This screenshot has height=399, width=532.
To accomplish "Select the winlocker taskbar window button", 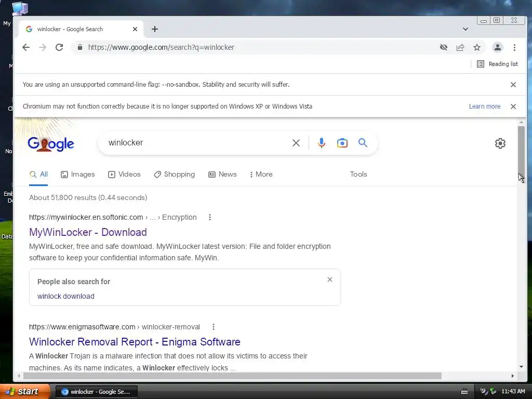I will click(96, 392).
